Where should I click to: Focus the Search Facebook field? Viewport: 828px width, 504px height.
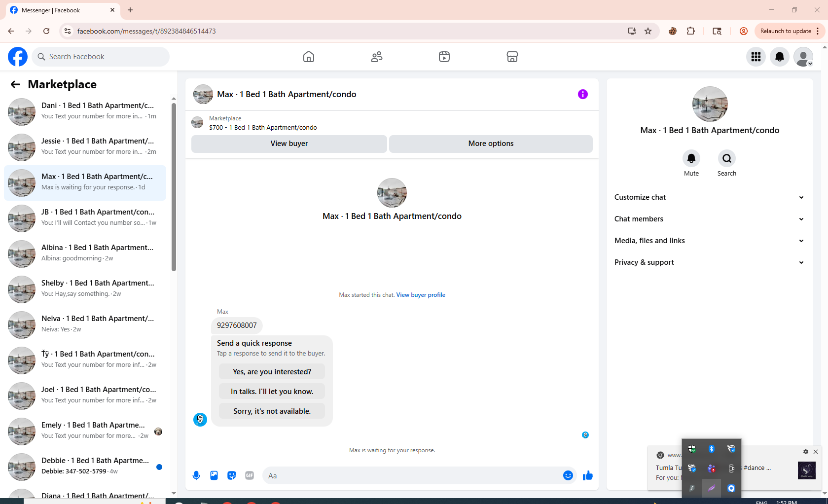click(x=101, y=57)
